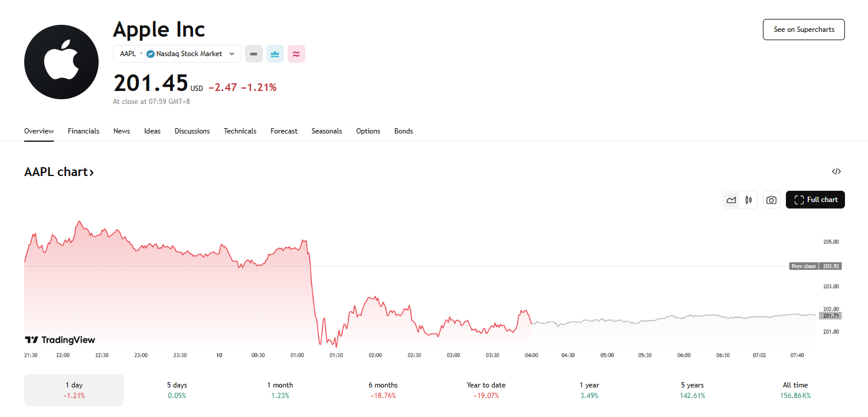Switch to the Financials tab

click(83, 131)
